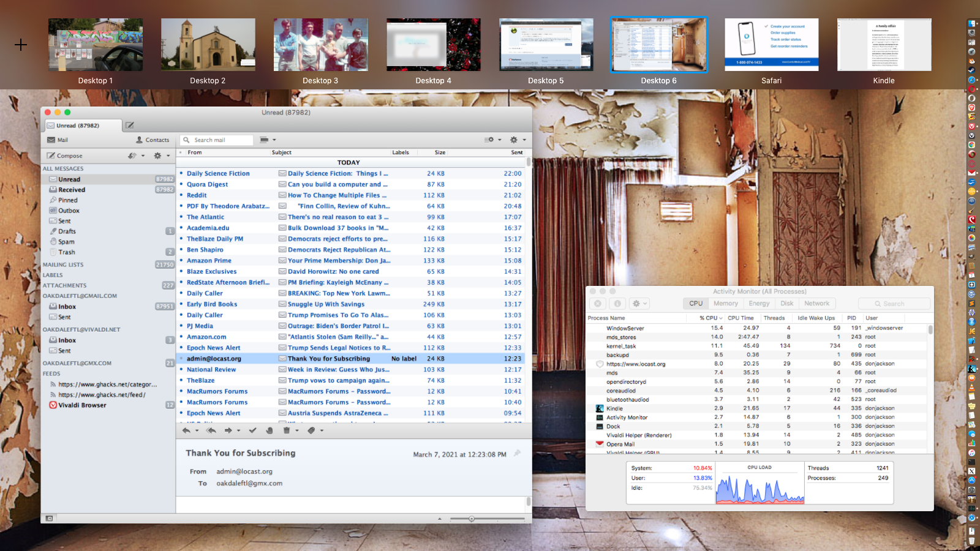Open the Compose new message button
The image size is (980, 551).
coord(65,156)
